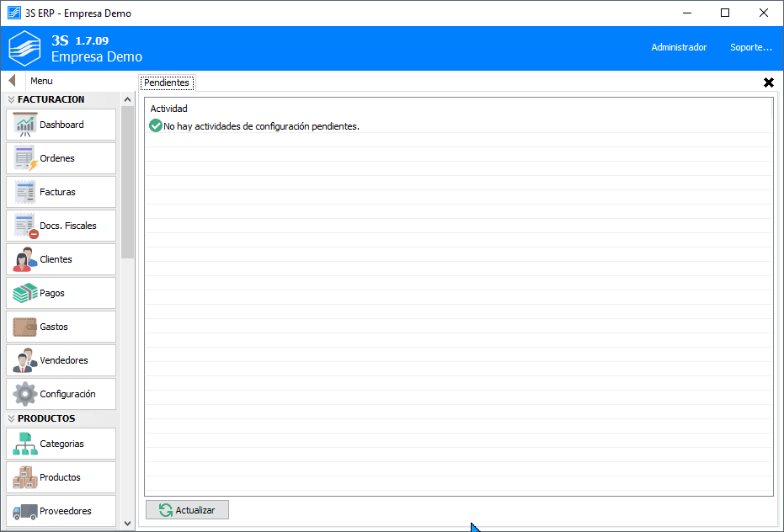The height and width of the screenshot is (532, 784).
Task: Click the Ordenes lightning document icon
Action: [25, 158]
